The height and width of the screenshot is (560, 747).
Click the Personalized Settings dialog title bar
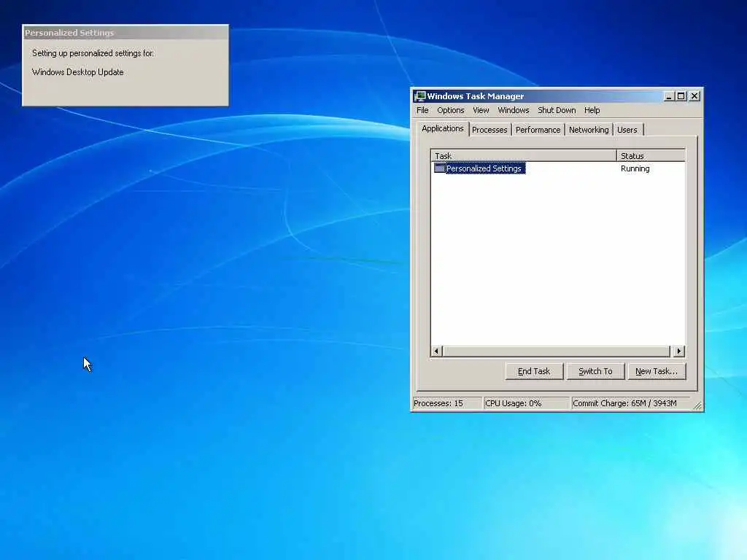(x=125, y=33)
